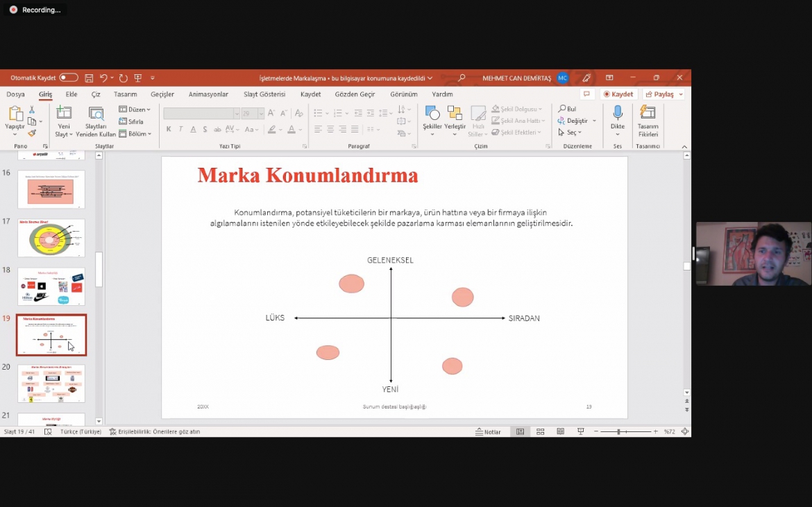Image resolution: width=812 pixels, height=507 pixels.
Task: Toggle text shadow S formatting
Action: 205,129
